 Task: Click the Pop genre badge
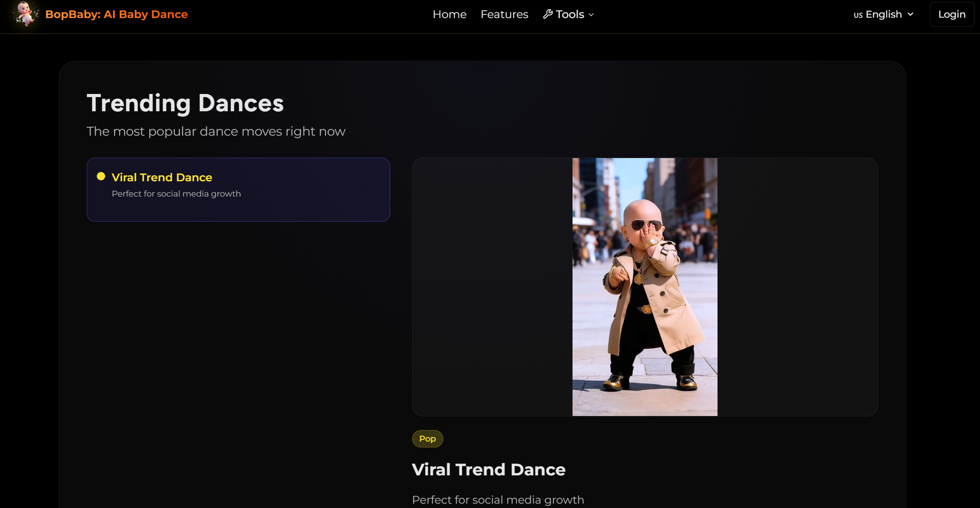click(427, 438)
